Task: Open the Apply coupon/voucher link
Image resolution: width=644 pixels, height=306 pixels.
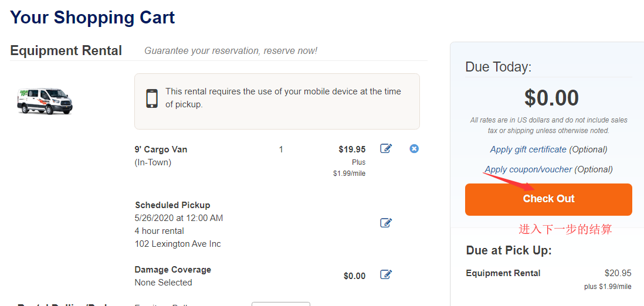Action: coord(528,169)
